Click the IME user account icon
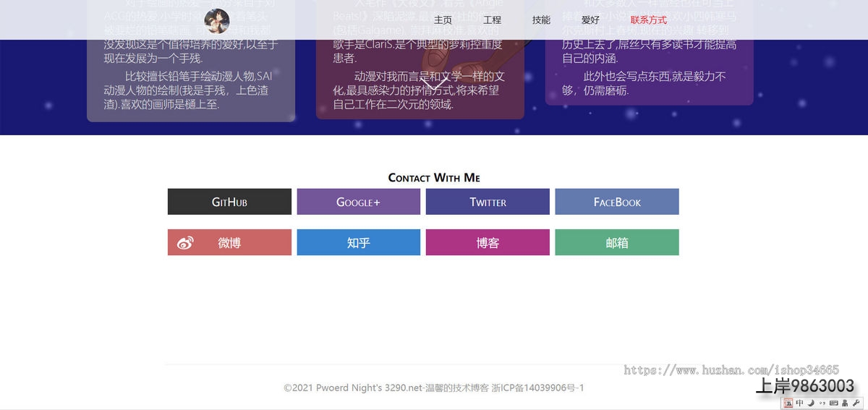The image size is (868, 410). pos(844,403)
